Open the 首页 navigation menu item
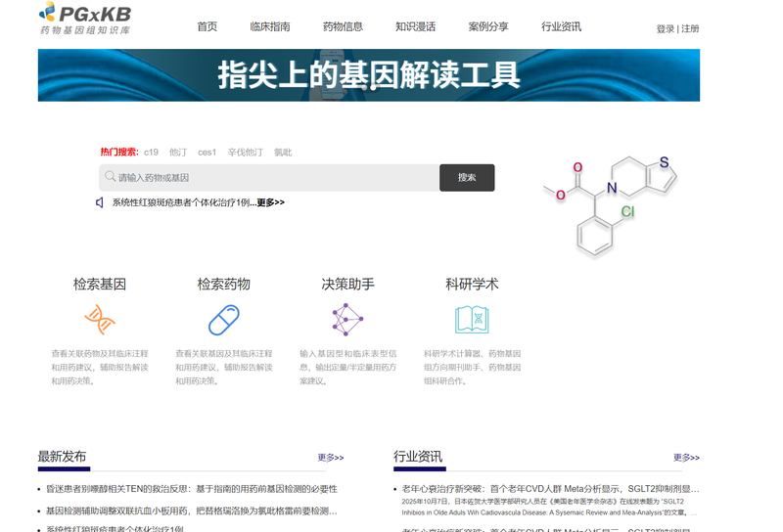 click(x=207, y=27)
